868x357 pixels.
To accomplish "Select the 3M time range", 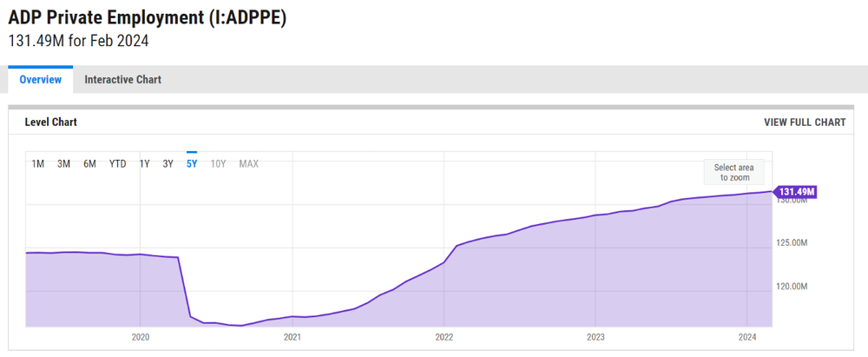I will [63, 164].
